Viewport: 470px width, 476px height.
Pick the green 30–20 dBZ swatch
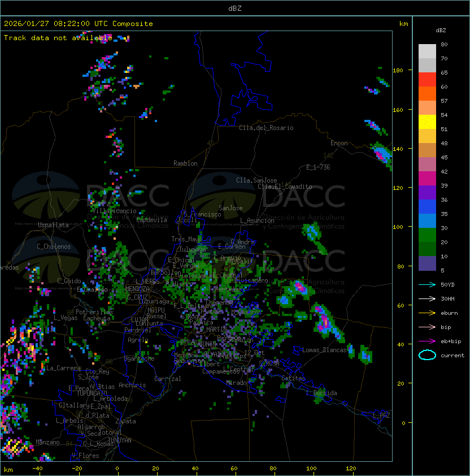coord(427,235)
